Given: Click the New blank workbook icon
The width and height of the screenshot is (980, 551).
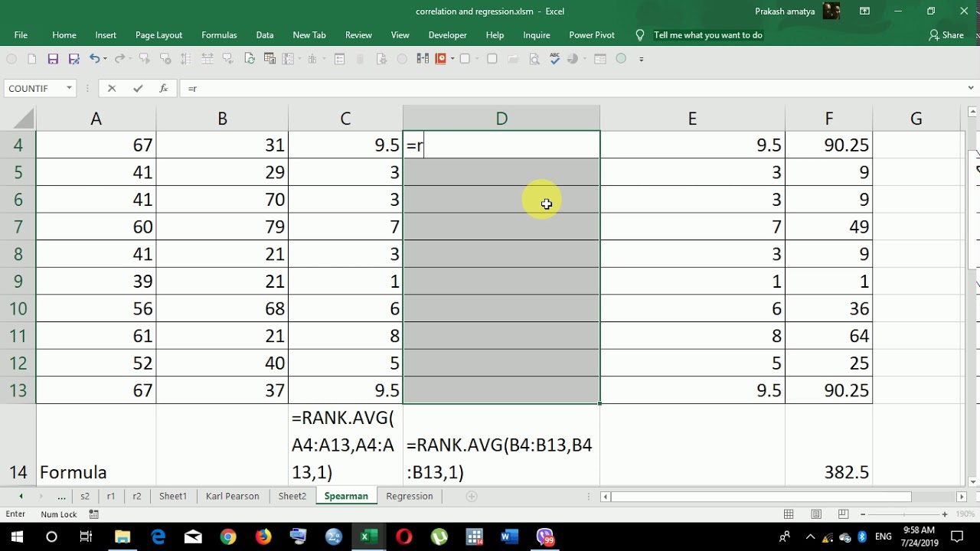Looking at the screenshot, I should pos(32,59).
